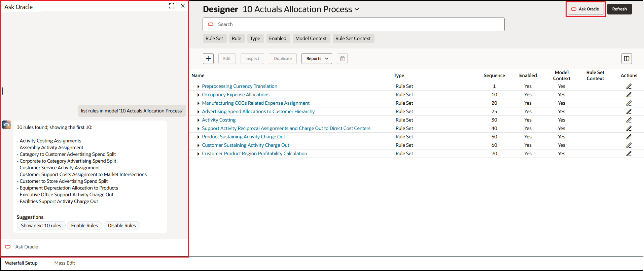This screenshot has height=271, width=644.
Task: Select the Rule Set filter chip
Action: [x=214, y=38]
